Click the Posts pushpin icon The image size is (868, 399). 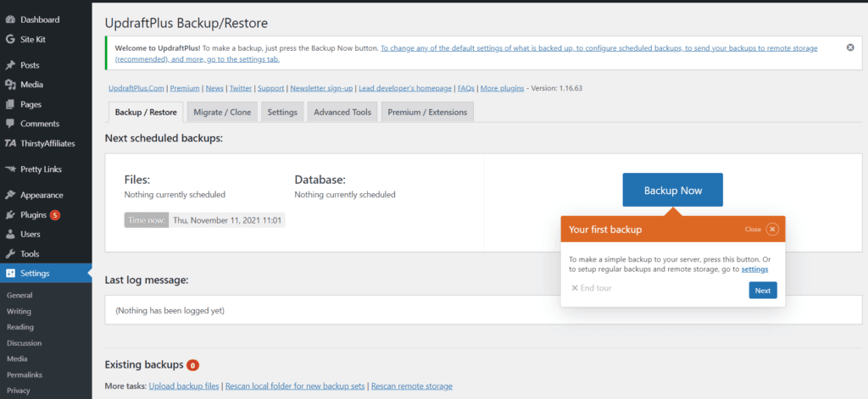pyautogui.click(x=10, y=65)
